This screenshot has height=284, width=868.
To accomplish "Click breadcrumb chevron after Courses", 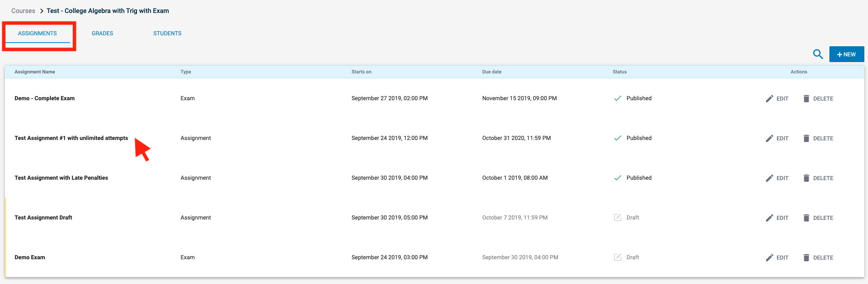I will [x=41, y=11].
